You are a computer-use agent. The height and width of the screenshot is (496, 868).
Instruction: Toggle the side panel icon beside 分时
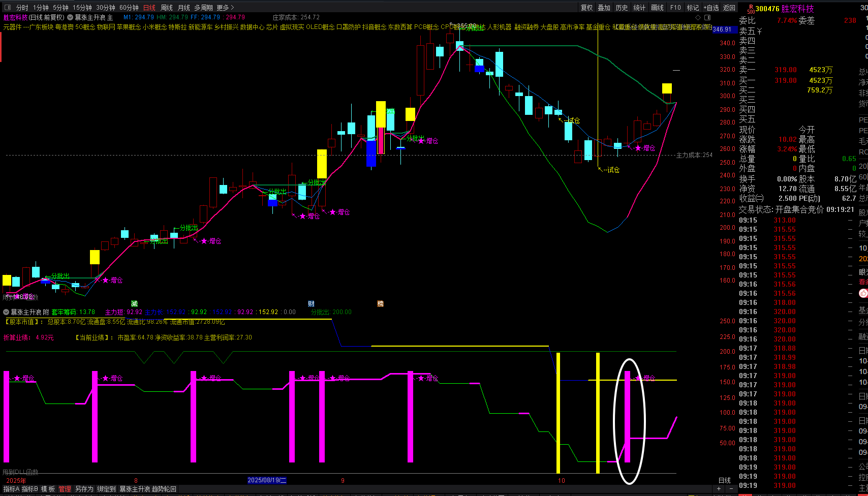click(x=7, y=8)
